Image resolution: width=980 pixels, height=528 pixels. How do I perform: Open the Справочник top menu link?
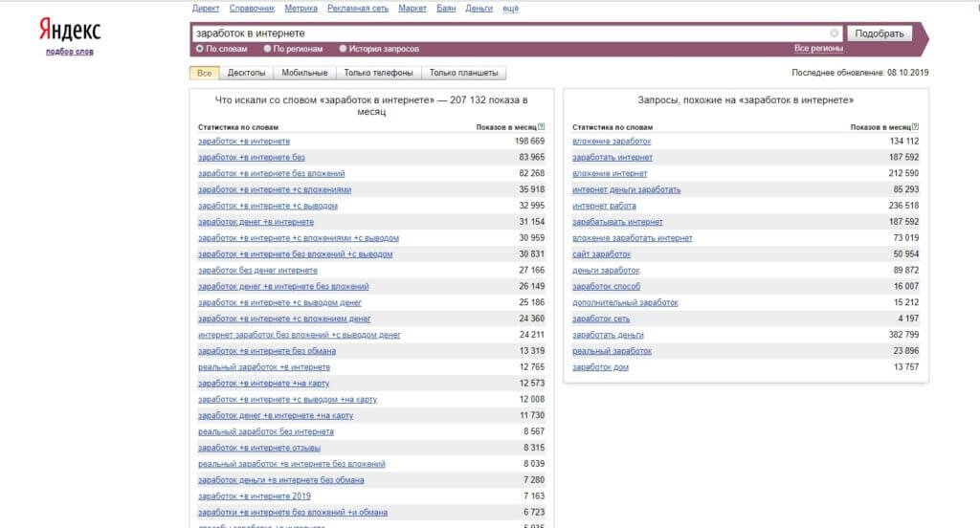coord(252,8)
